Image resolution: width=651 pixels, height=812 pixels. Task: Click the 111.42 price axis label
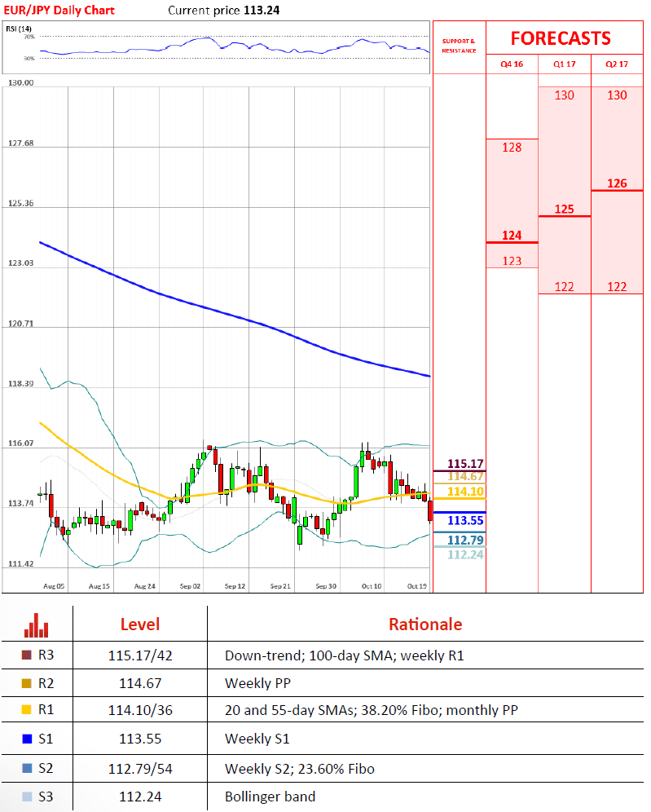pyautogui.click(x=20, y=564)
